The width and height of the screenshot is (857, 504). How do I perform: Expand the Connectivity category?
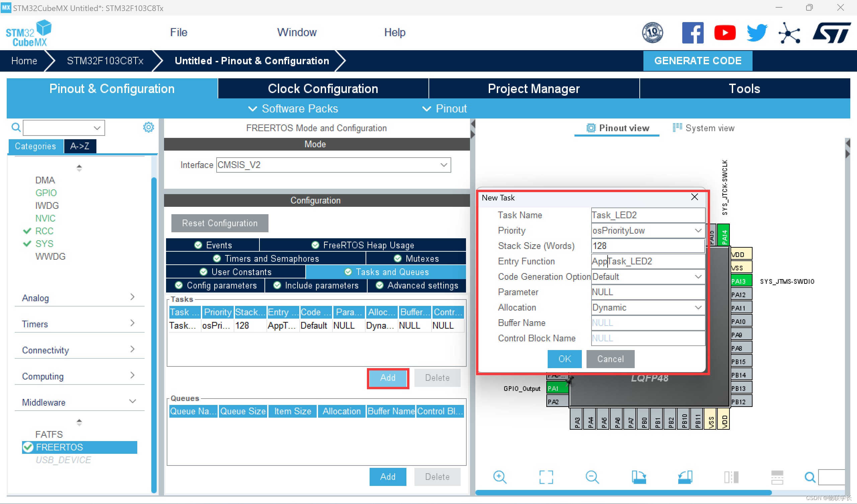79,350
